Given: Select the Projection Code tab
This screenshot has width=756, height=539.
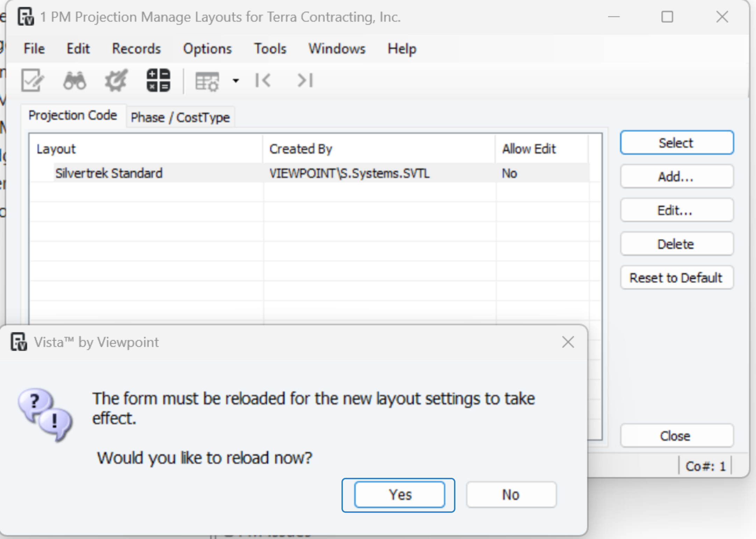Looking at the screenshot, I should [73, 115].
